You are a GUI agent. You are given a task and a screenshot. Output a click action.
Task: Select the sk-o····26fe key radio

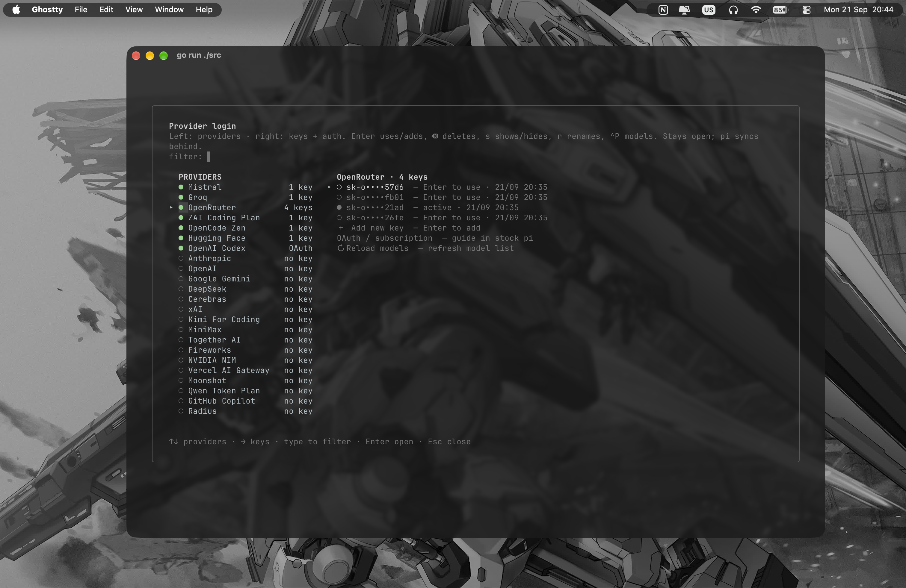(x=339, y=218)
